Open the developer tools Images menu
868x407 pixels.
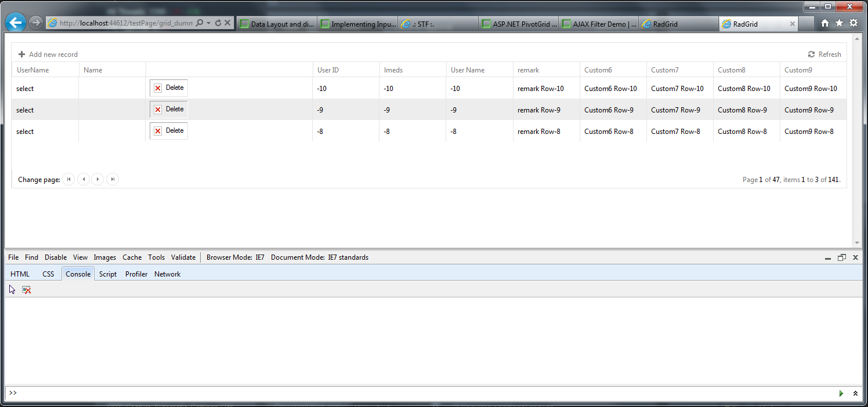105,257
